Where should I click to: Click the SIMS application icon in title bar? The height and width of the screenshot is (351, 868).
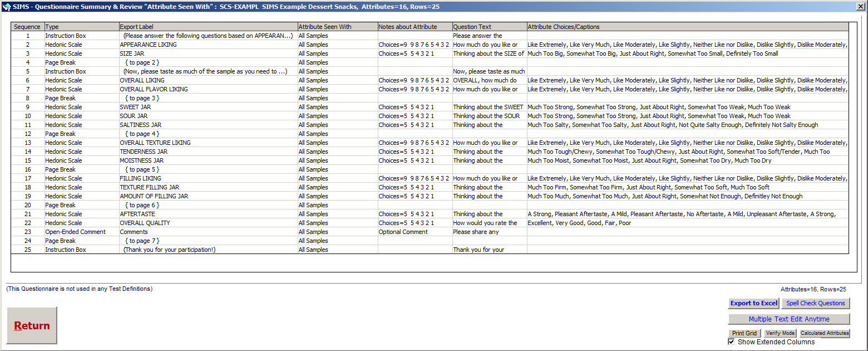[x=7, y=6]
